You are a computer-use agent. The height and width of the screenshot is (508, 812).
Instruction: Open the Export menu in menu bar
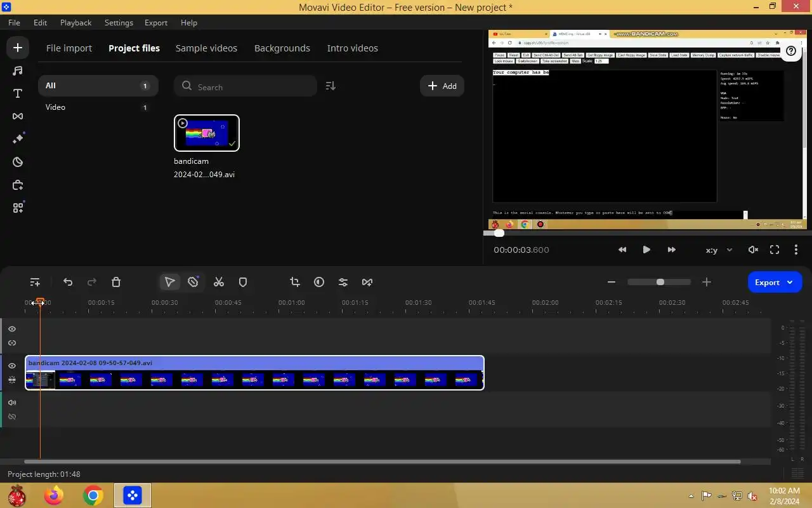click(x=156, y=22)
